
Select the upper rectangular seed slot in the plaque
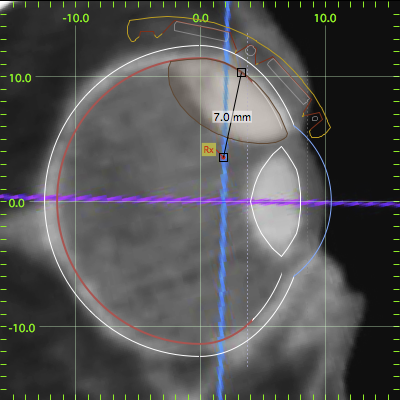click(202, 32)
